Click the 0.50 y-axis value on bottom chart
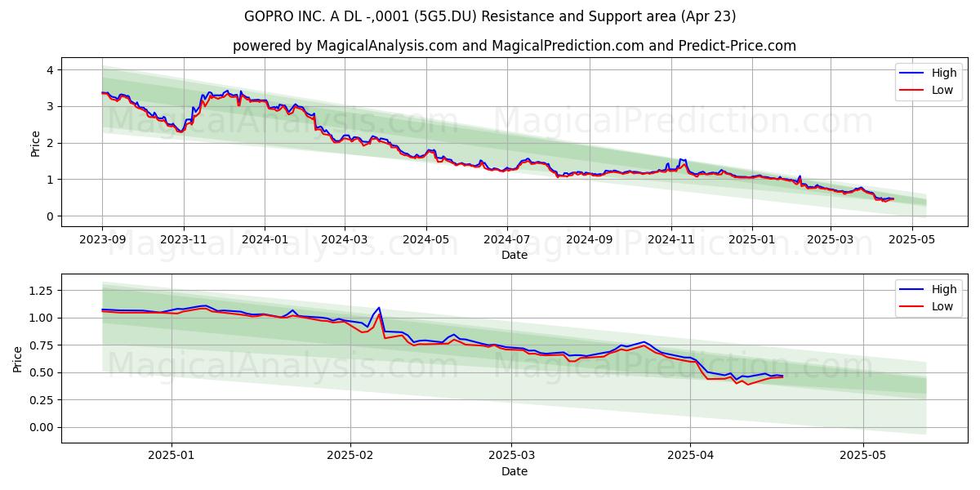The image size is (980, 490). 42,372
